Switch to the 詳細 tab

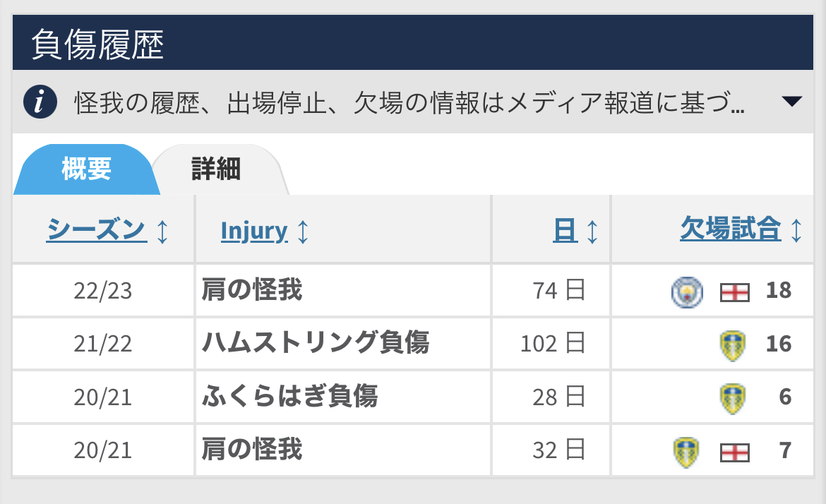(216, 169)
